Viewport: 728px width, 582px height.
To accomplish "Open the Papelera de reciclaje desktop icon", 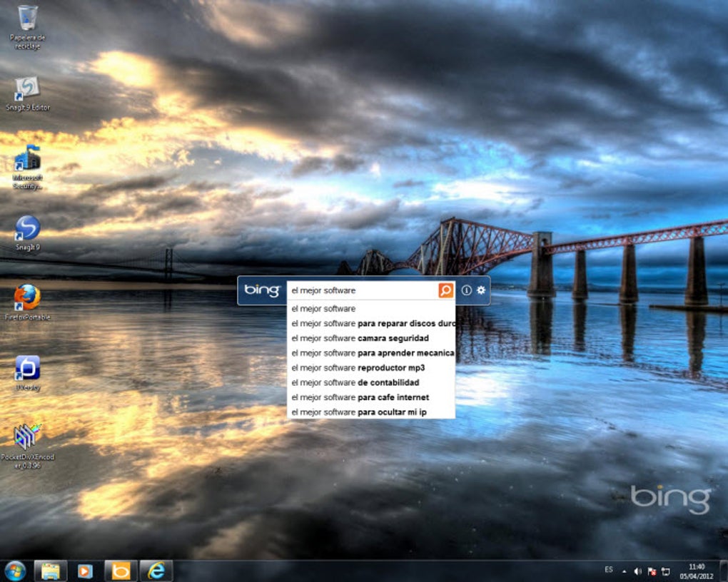I will 27,27.
